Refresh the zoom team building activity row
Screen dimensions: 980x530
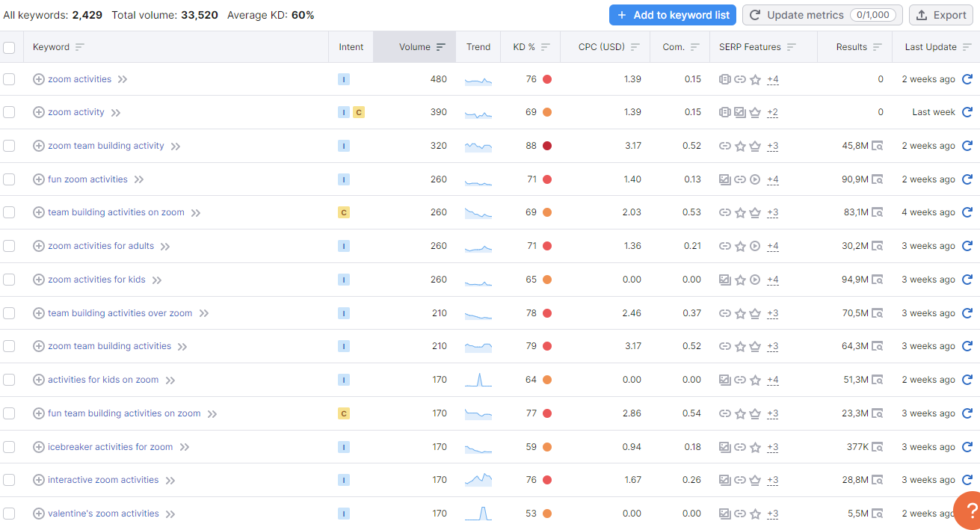point(967,146)
